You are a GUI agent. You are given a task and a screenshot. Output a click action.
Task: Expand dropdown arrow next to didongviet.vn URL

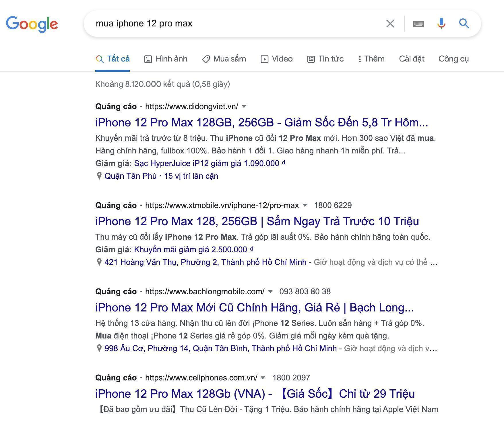244,107
